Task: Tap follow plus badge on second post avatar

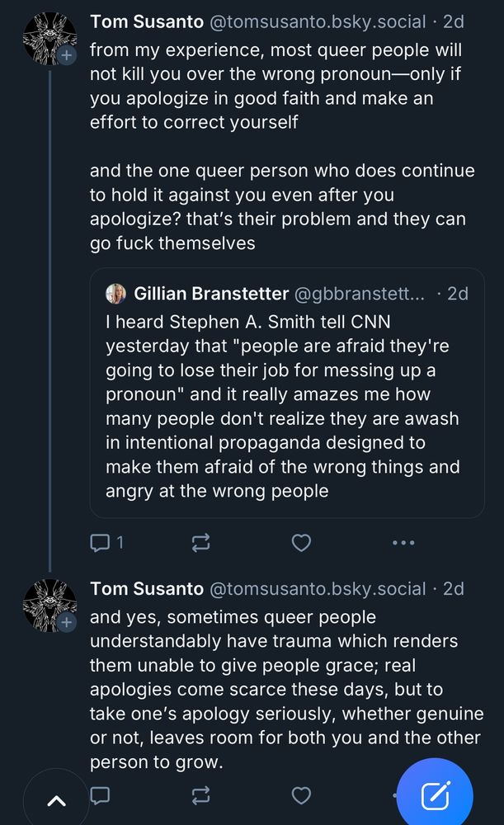Action: (68, 623)
